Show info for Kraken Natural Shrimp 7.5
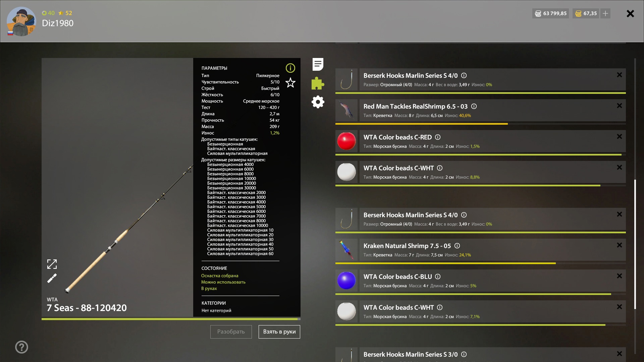The height and width of the screenshot is (362, 644). point(457,246)
